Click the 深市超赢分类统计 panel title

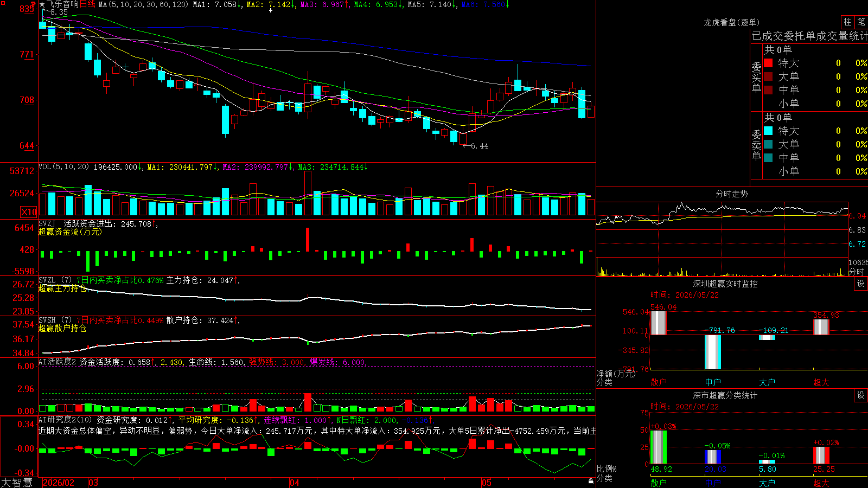725,395
